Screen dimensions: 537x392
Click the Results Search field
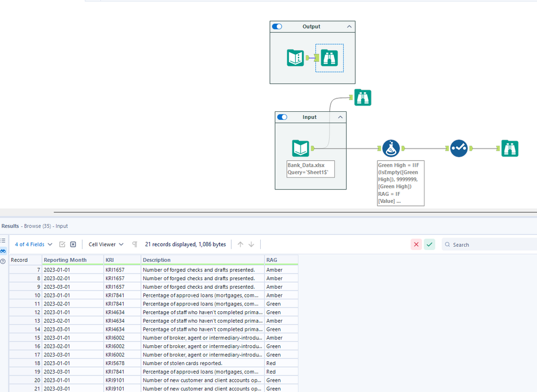click(490, 245)
